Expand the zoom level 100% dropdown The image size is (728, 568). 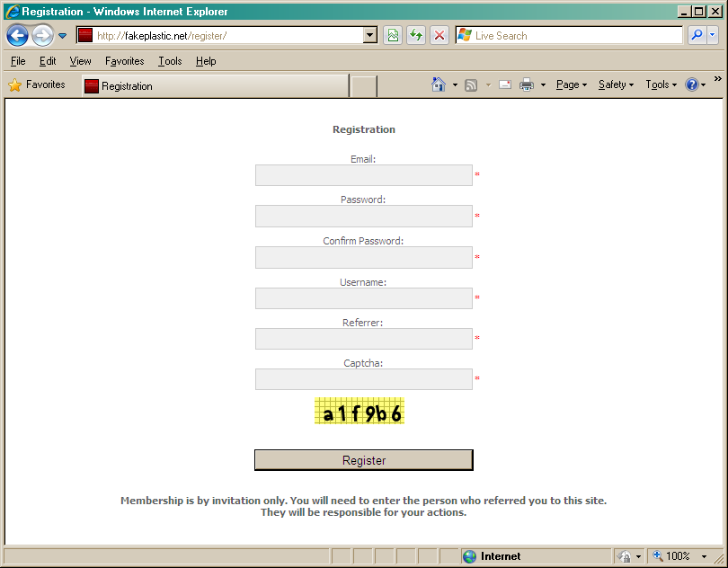click(705, 557)
